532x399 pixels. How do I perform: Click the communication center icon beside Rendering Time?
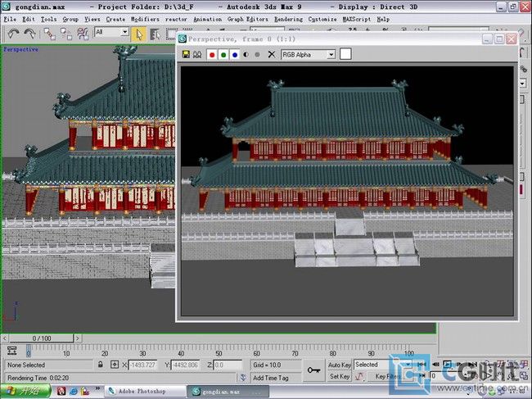(242, 377)
